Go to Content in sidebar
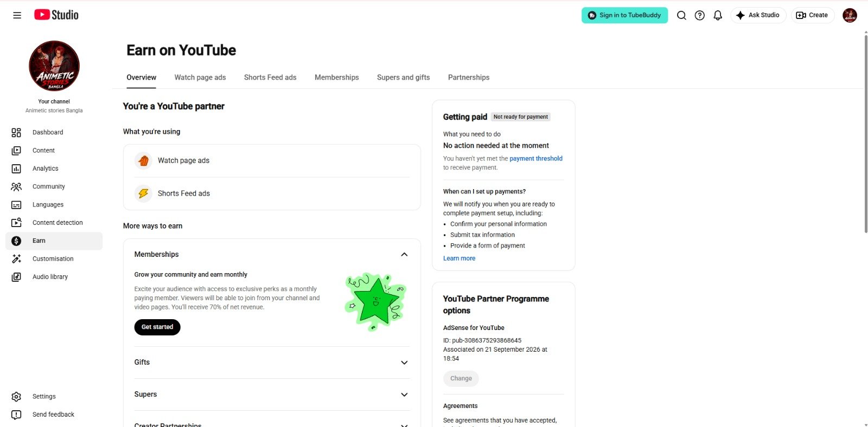868x427 pixels. click(43, 151)
